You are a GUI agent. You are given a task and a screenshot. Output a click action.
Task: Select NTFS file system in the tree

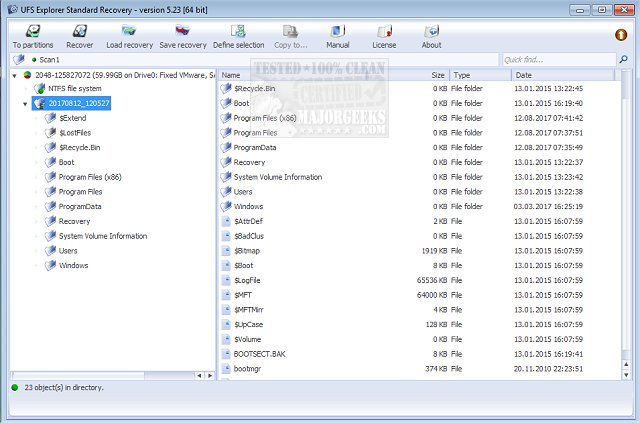pyautogui.click(x=75, y=88)
